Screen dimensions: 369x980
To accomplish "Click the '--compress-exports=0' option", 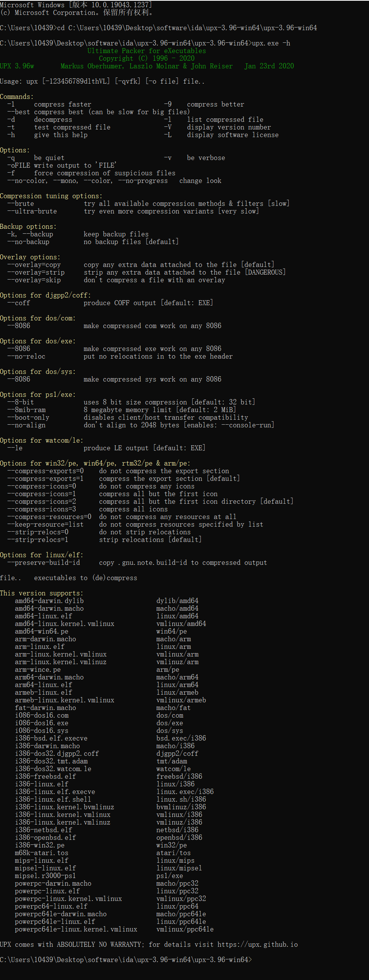I will click(46, 471).
